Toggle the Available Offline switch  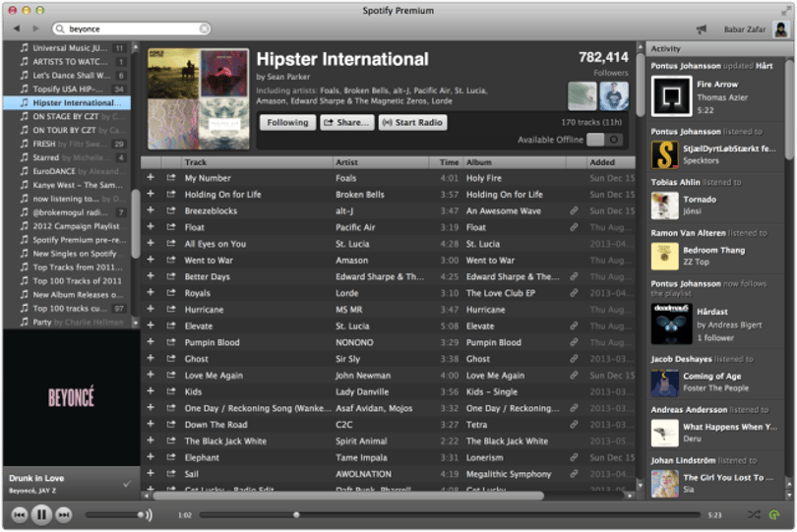pos(604,140)
